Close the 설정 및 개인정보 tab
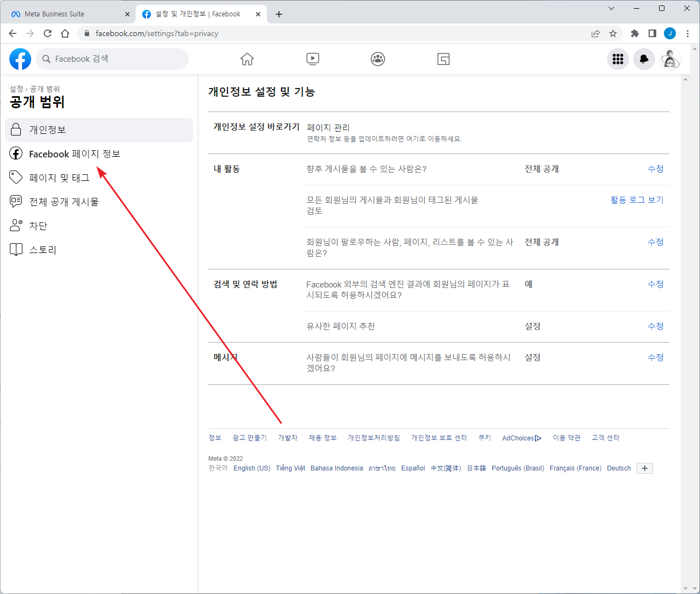Viewport: 700px width, 594px height. (258, 14)
